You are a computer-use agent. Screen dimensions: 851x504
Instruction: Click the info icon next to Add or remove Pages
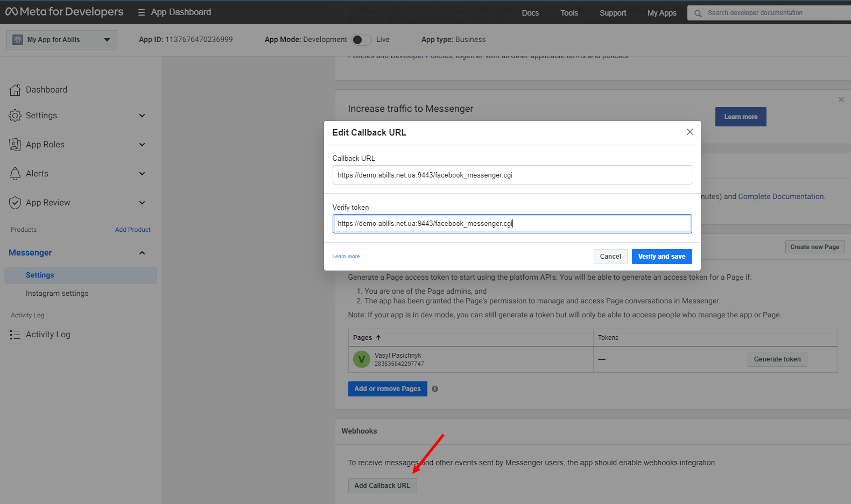(435, 389)
